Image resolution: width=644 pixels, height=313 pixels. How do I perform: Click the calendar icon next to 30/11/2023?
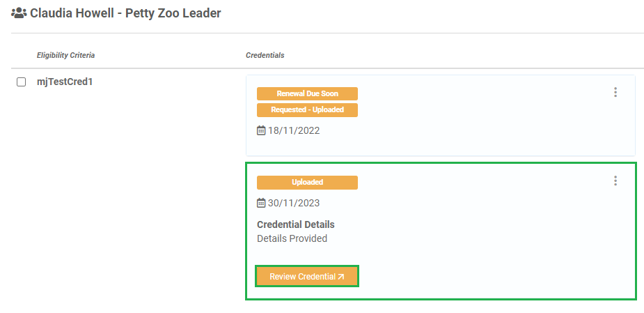261,203
